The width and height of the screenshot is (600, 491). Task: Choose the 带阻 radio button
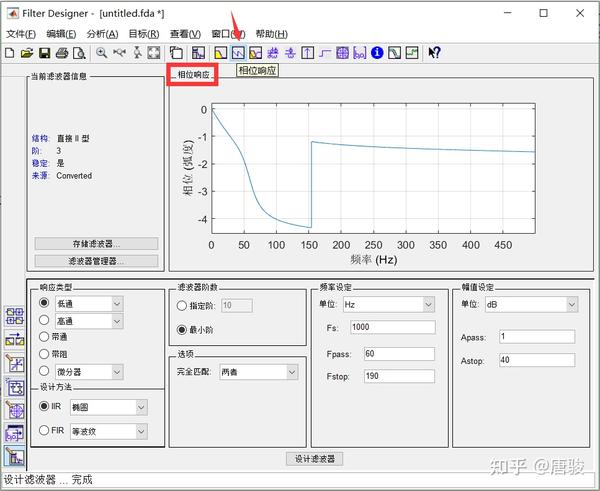click(x=44, y=354)
